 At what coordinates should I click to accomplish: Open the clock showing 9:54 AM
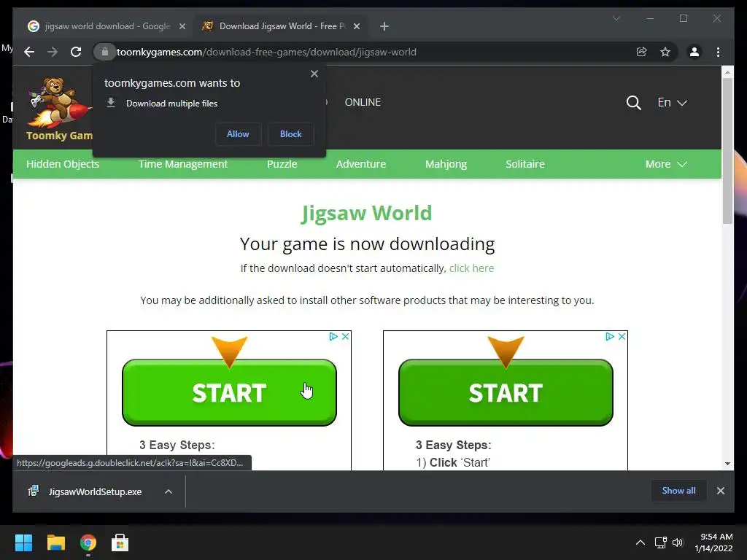tap(713, 542)
